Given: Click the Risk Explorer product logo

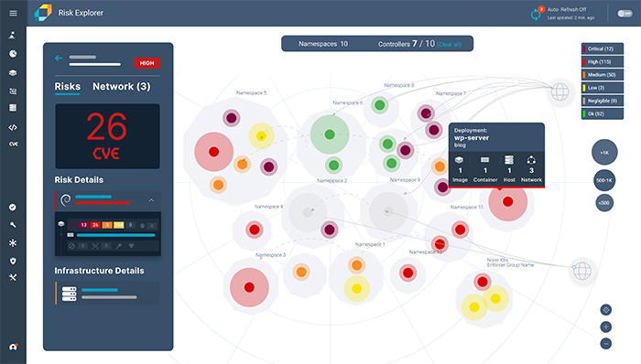Looking at the screenshot, I should point(43,13).
